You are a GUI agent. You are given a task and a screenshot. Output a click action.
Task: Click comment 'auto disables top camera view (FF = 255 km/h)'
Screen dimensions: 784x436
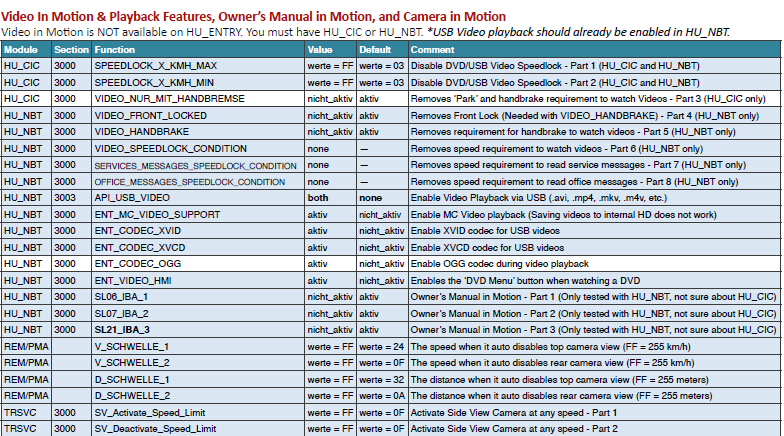coord(550,346)
